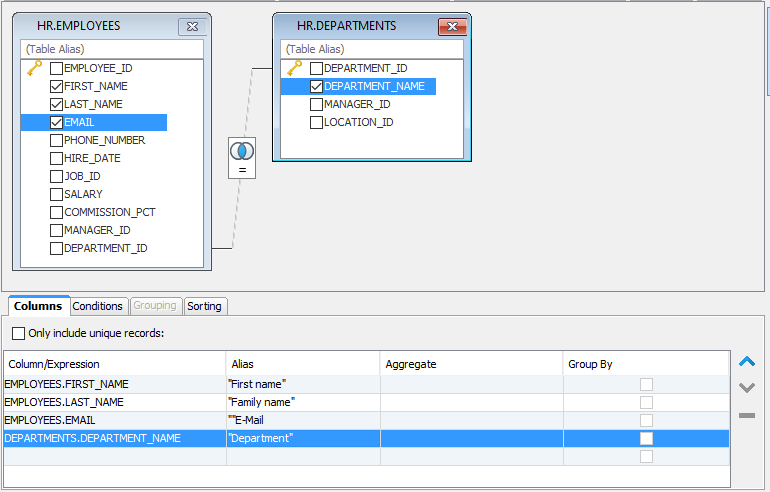Viewport: 770px width, 492px height.
Task: Click the Aggregate cell for EMPLOYEES.LAST_NAME
Action: click(471, 402)
